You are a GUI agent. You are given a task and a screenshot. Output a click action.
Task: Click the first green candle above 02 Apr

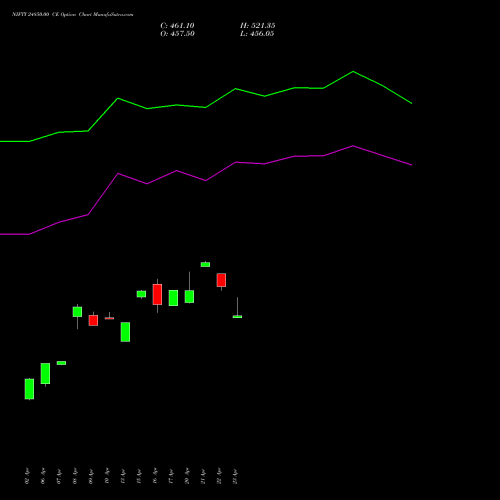[29, 389]
